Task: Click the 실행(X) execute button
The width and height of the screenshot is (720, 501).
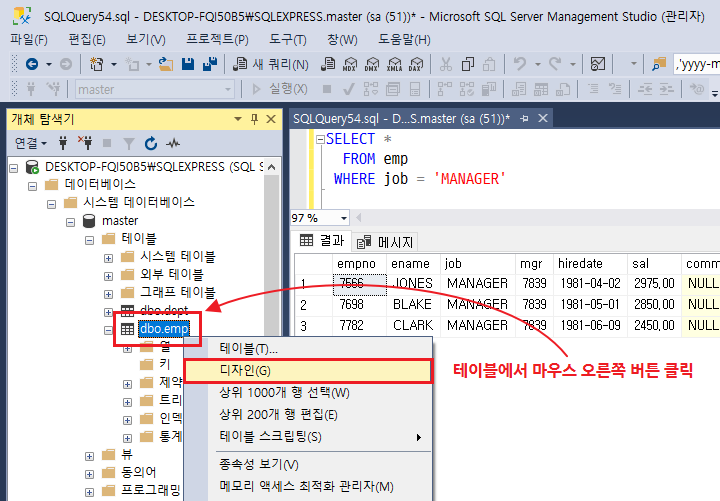Action: click(280, 89)
